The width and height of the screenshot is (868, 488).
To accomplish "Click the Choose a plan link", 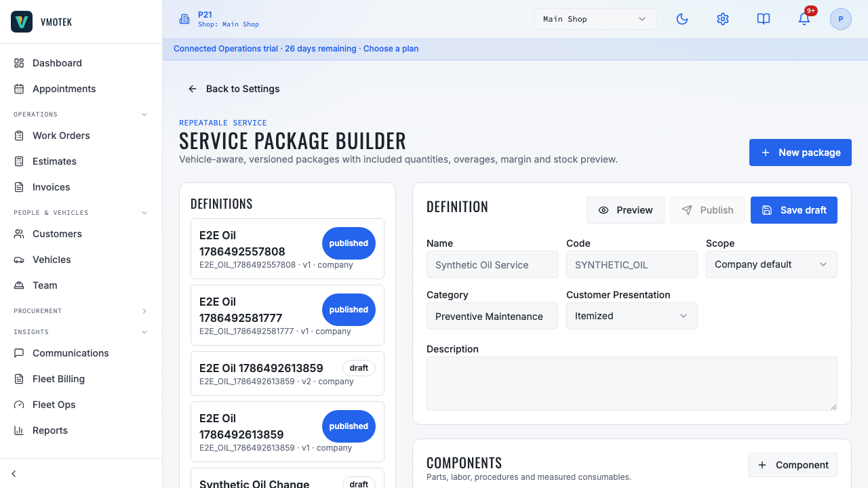I will coord(391,49).
